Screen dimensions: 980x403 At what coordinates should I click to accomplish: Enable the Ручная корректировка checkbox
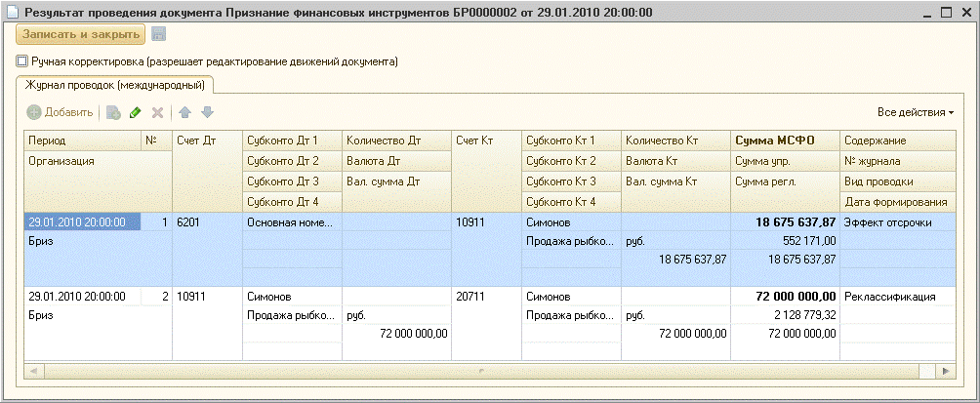coord(22,61)
